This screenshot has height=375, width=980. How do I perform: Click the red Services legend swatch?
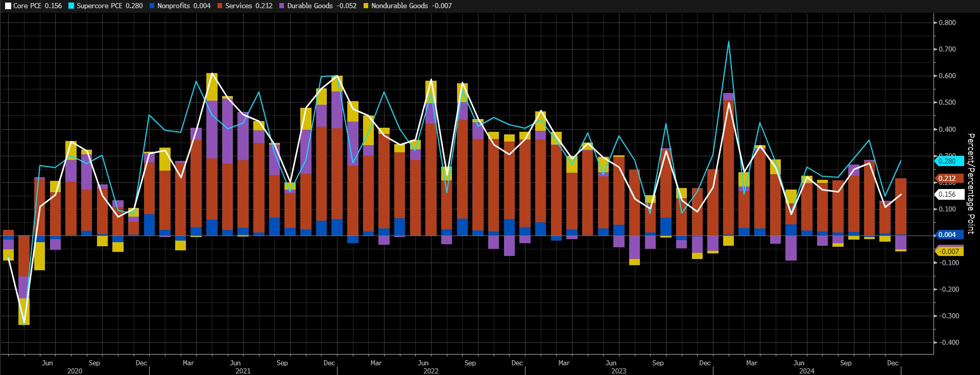220,6
